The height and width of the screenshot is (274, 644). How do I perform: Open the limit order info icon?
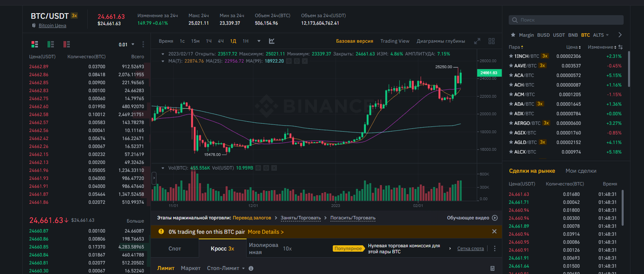251,268
